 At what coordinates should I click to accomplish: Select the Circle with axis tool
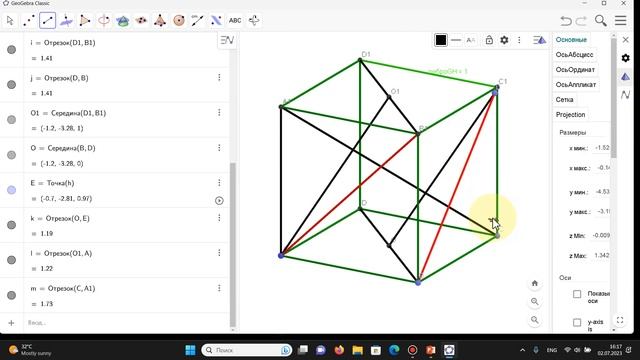click(x=104, y=20)
